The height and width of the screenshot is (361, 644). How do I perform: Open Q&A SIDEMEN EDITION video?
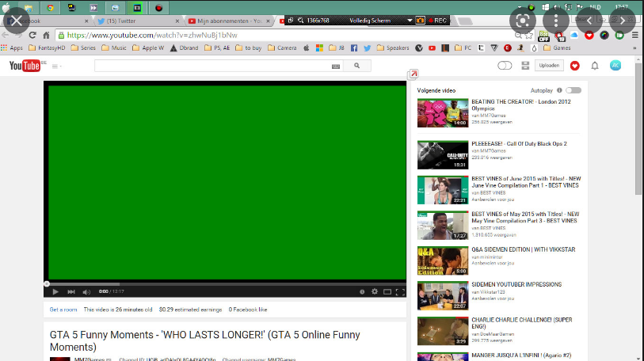(x=524, y=249)
